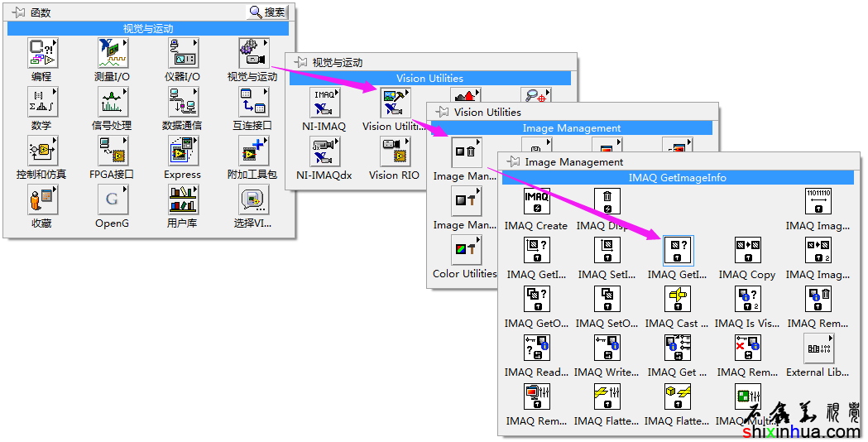Open the External Library subpalette
868x442 pixels.
tap(817, 348)
